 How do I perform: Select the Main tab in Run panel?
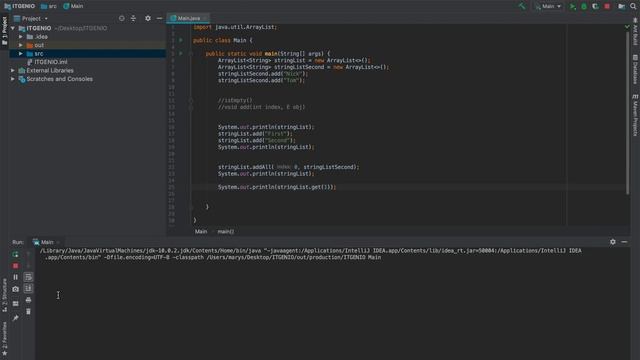pyautogui.click(x=46, y=242)
